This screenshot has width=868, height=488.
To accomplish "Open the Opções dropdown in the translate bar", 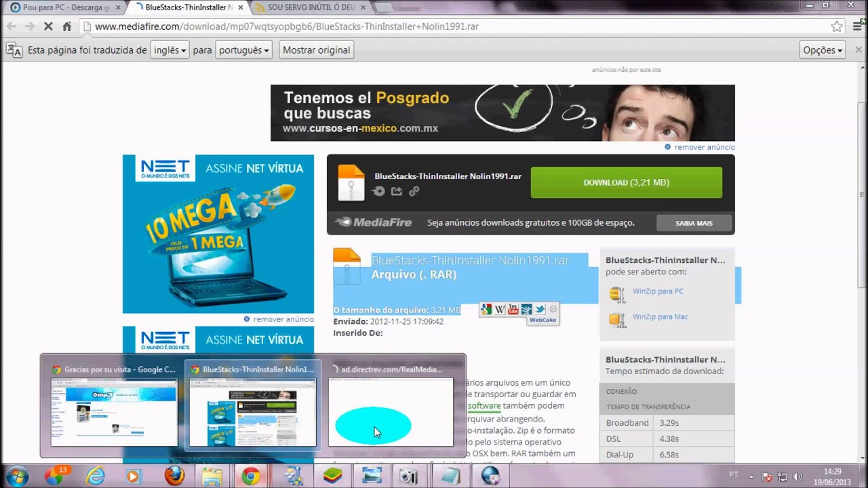I will pyautogui.click(x=823, y=50).
